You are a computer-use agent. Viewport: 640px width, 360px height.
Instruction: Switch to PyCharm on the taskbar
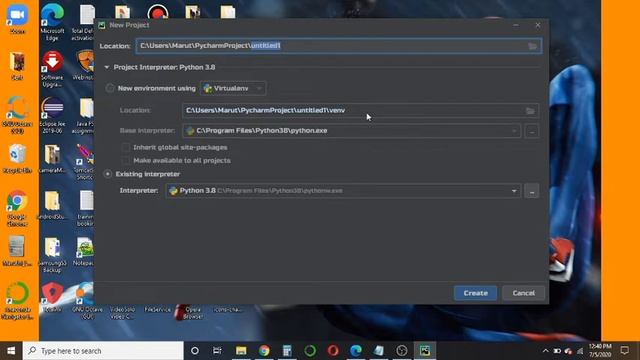(x=425, y=351)
